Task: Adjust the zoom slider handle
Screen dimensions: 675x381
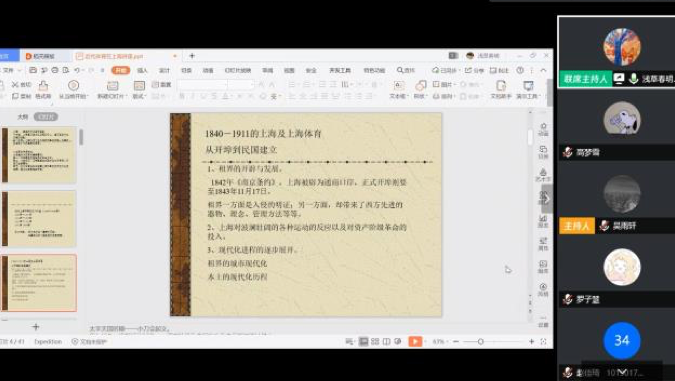Action: (480, 341)
